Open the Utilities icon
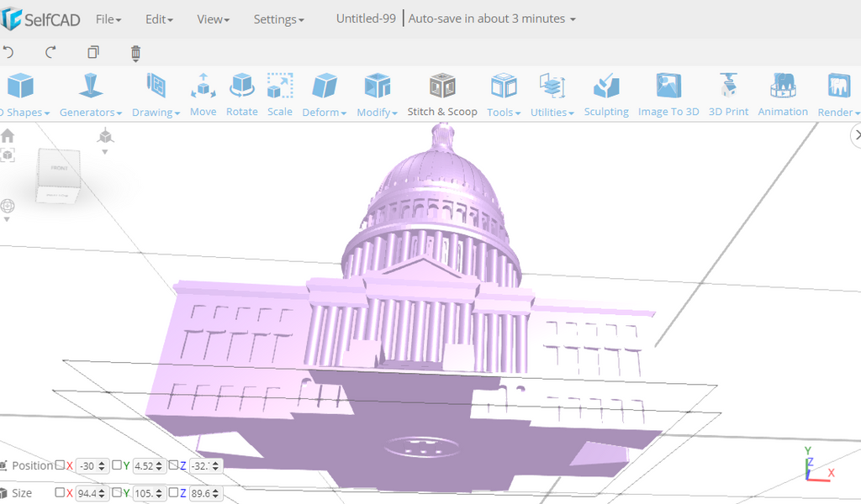The height and width of the screenshot is (504, 861). 552,87
